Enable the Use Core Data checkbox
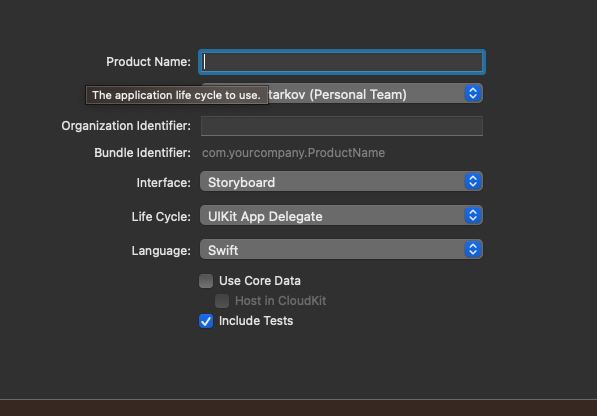This screenshot has height=416, width=597. 206,281
